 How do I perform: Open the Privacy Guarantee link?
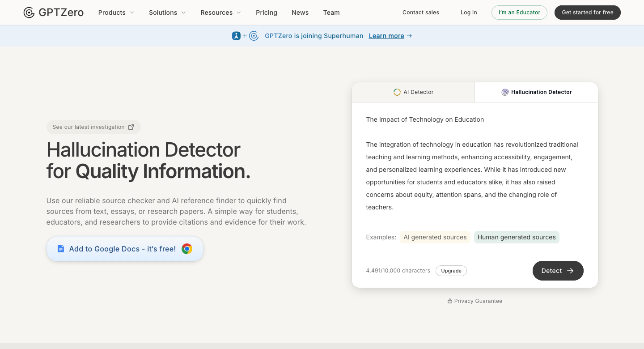(x=475, y=301)
